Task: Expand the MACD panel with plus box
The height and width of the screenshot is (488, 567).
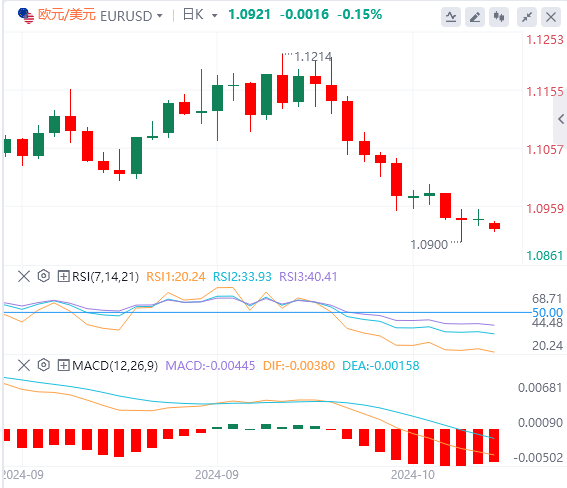Action: tap(63, 366)
